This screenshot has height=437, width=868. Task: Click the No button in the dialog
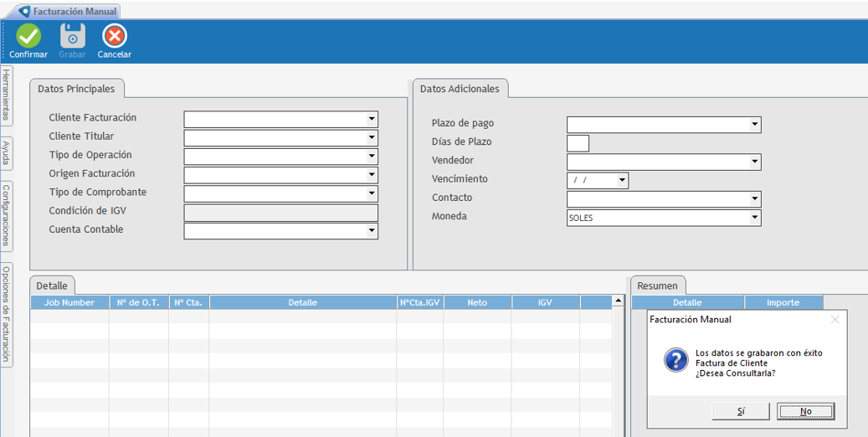click(x=805, y=412)
